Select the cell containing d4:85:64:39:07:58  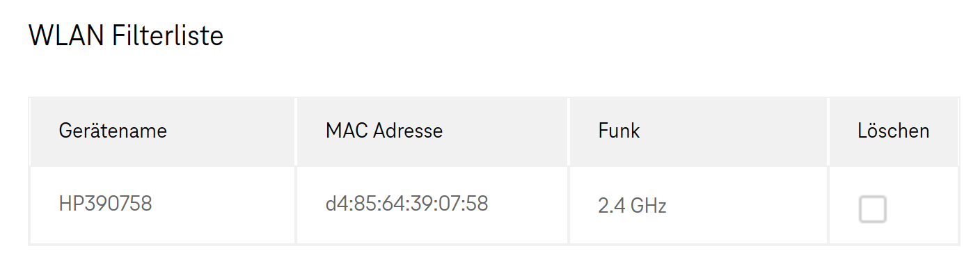pyautogui.click(x=432, y=205)
